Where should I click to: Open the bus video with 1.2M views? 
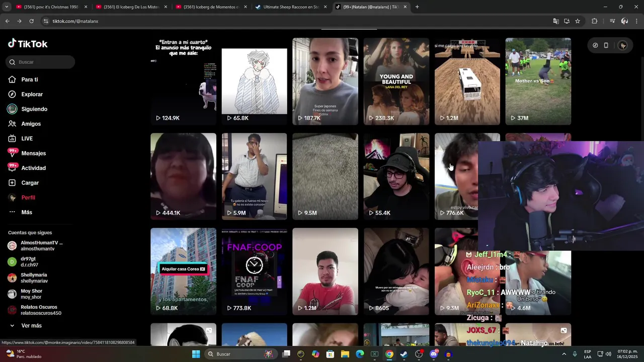pyautogui.click(x=467, y=81)
